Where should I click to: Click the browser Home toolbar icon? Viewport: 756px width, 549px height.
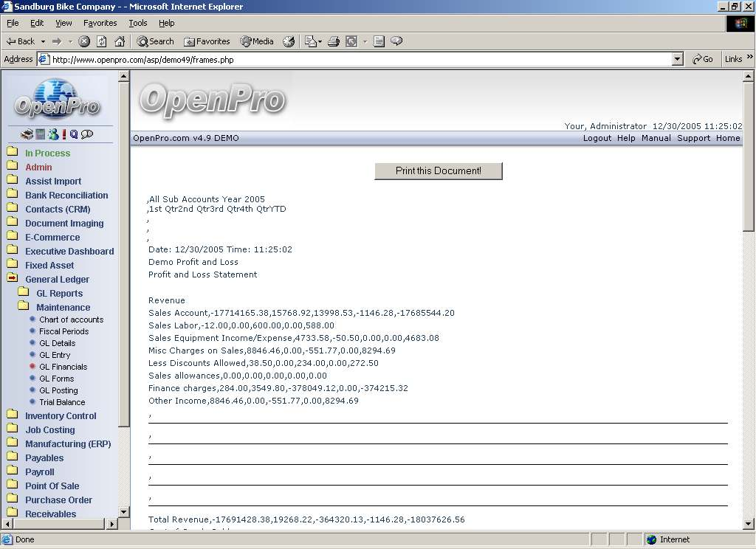tap(120, 41)
